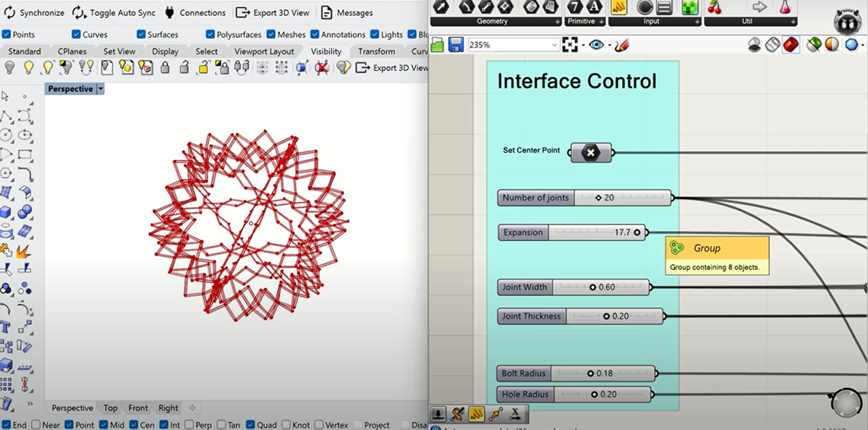The image size is (868, 430).
Task: Switch to the Viewport Layout tab
Action: point(264,51)
